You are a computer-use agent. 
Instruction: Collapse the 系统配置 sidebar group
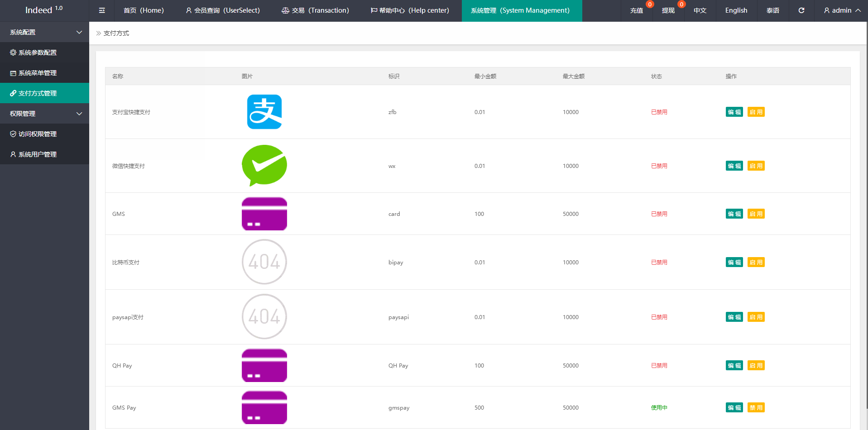pos(44,32)
